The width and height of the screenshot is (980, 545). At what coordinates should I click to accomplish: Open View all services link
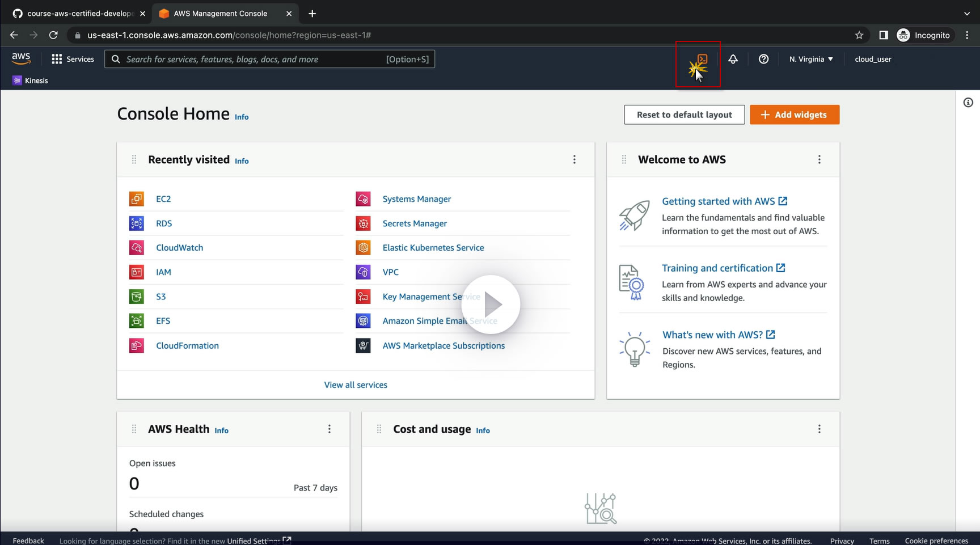tap(356, 385)
